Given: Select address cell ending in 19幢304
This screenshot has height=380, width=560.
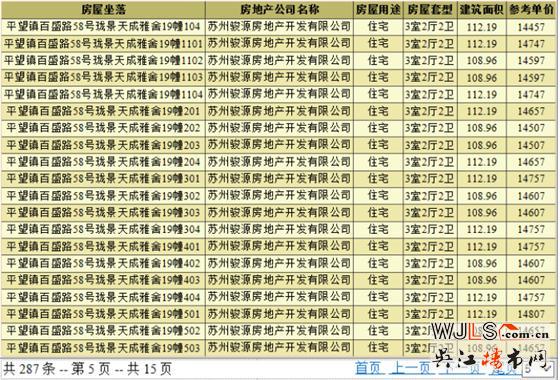Looking at the screenshot, I should [104, 230].
